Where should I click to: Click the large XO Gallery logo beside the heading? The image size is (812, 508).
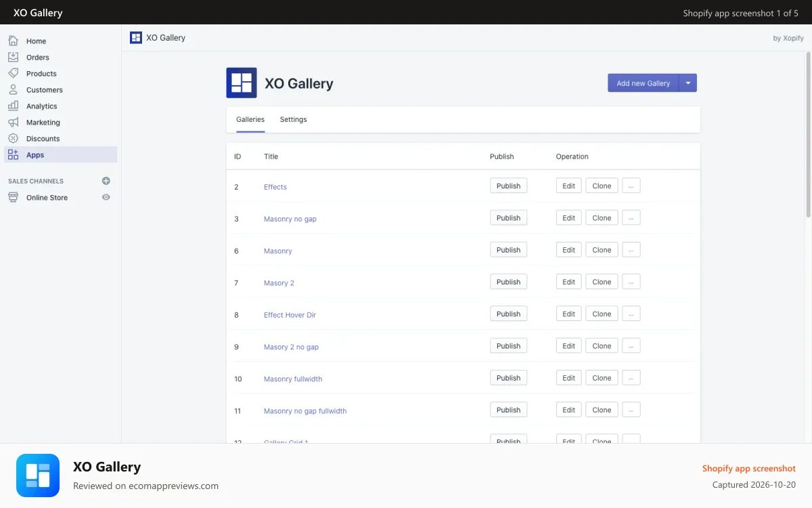pyautogui.click(x=242, y=83)
